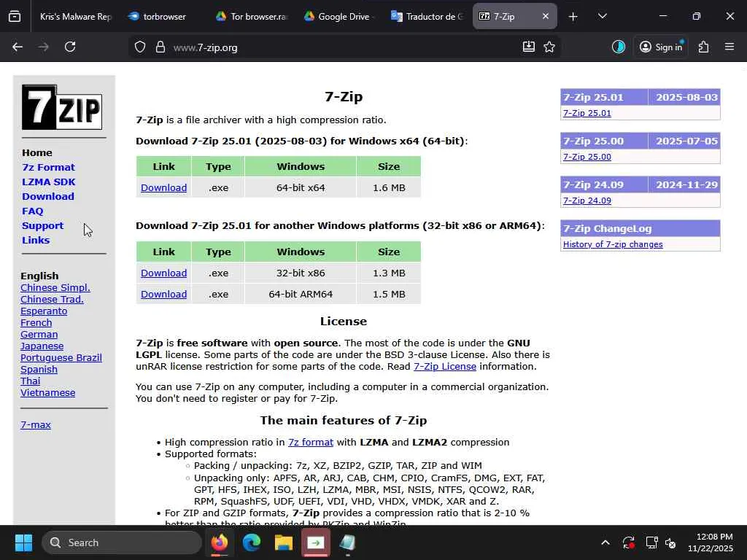Download the 32-bit x86 .exe installer
This screenshot has height=560, width=747.
coord(163,273)
